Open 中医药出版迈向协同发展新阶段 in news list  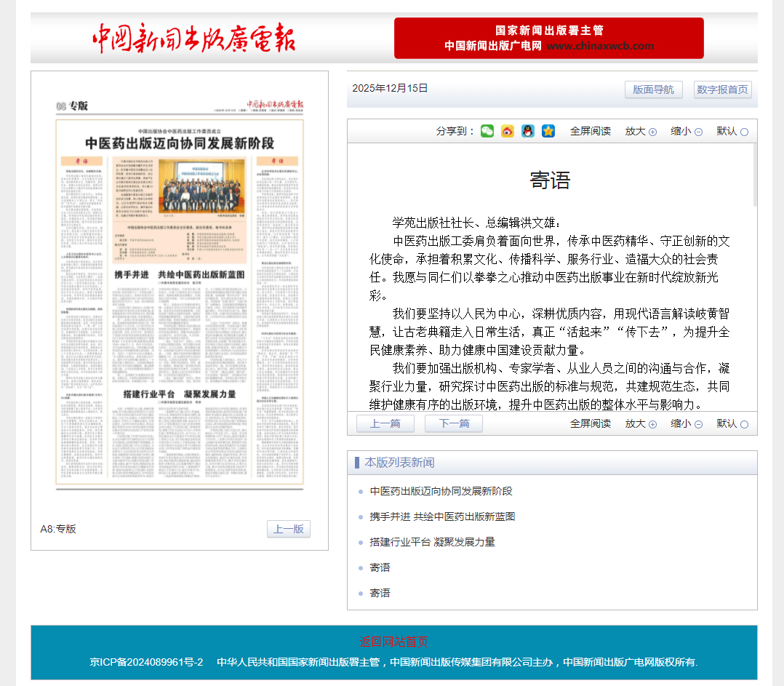pos(441,491)
